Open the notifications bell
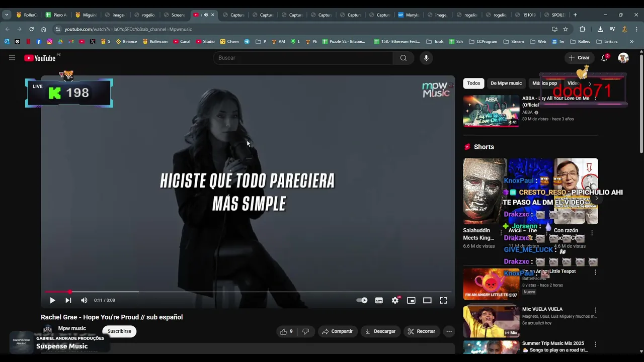Image resolution: width=644 pixels, height=362 pixels. pos(604,58)
